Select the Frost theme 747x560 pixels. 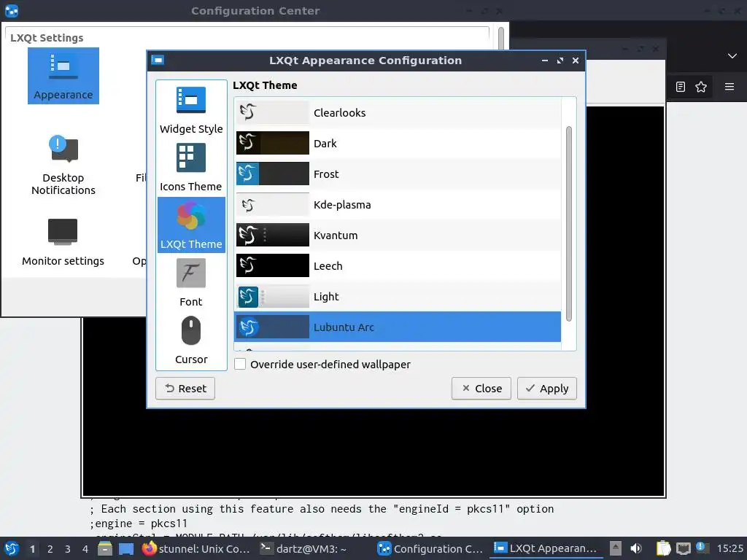(398, 174)
